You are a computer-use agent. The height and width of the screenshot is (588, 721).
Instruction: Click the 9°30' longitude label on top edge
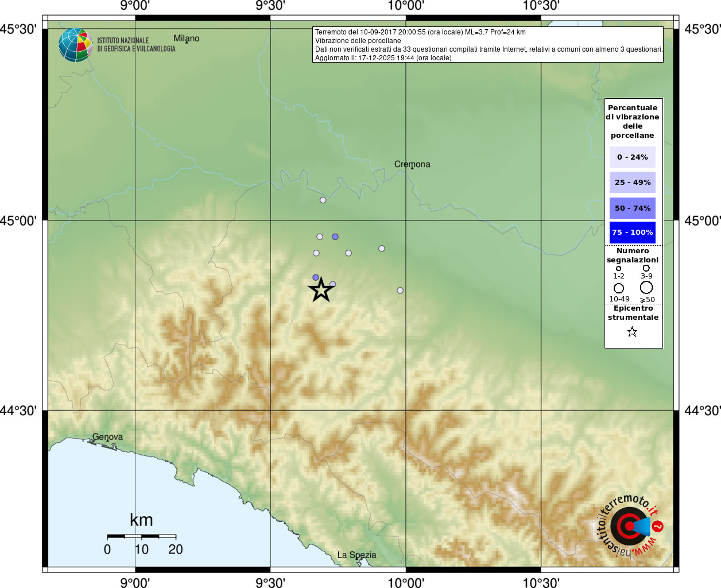pyautogui.click(x=270, y=6)
